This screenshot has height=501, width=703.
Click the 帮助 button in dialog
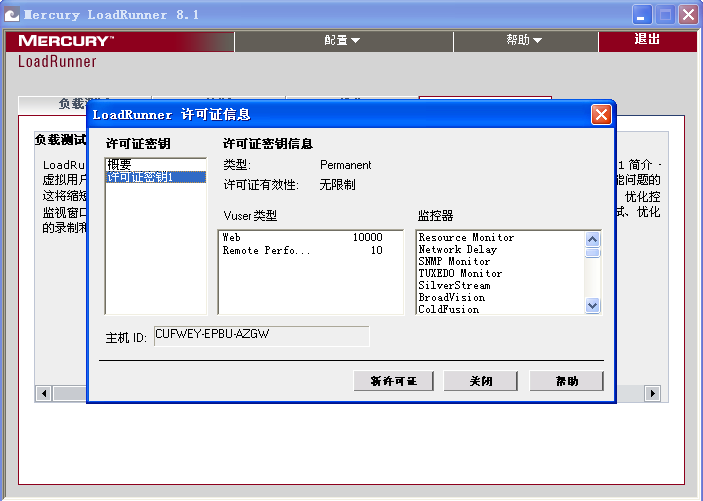[566, 381]
